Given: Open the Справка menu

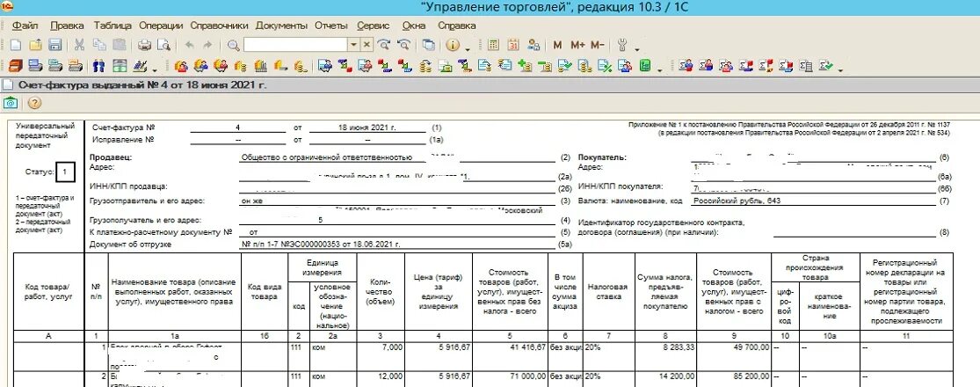Looking at the screenshot, I should 456,26.
